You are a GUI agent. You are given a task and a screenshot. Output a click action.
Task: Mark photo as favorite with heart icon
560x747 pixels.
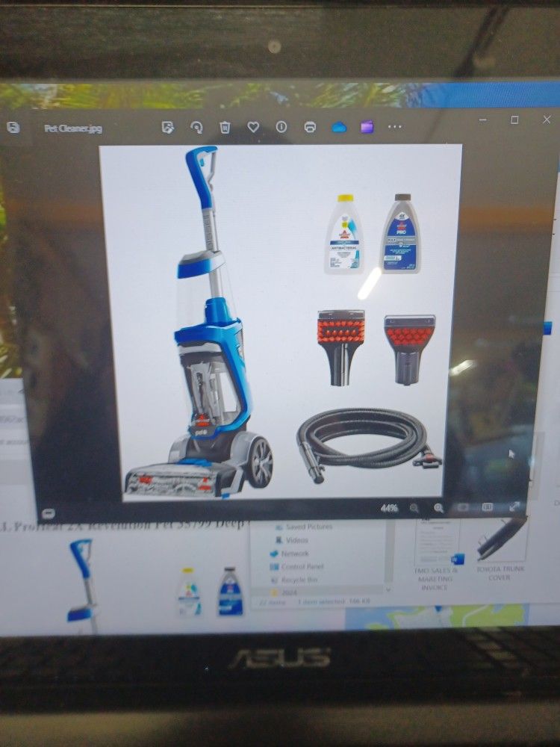pos(253,128)
